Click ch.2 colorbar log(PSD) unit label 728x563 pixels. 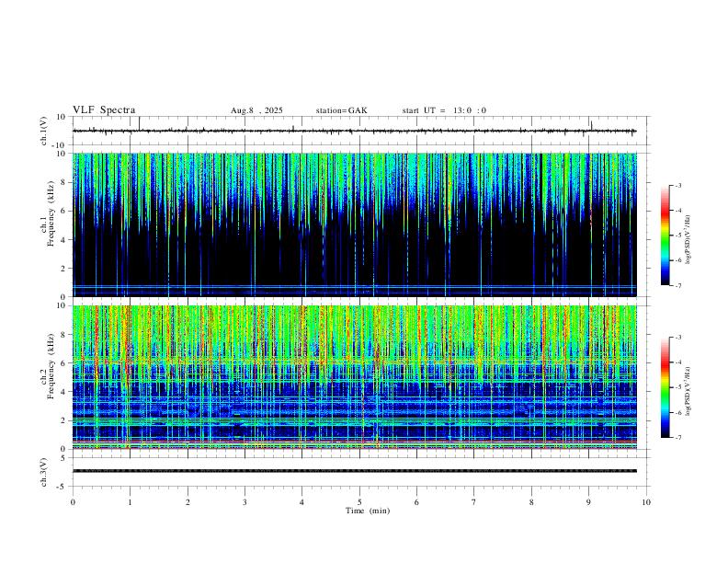point(688,391)
